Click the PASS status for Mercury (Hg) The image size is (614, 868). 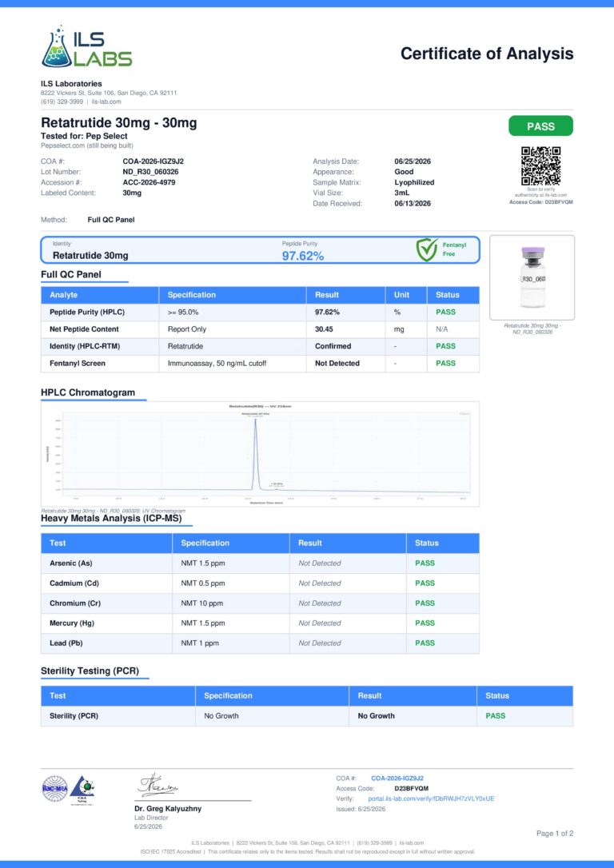pyautogui.click(x=425, y=623)
